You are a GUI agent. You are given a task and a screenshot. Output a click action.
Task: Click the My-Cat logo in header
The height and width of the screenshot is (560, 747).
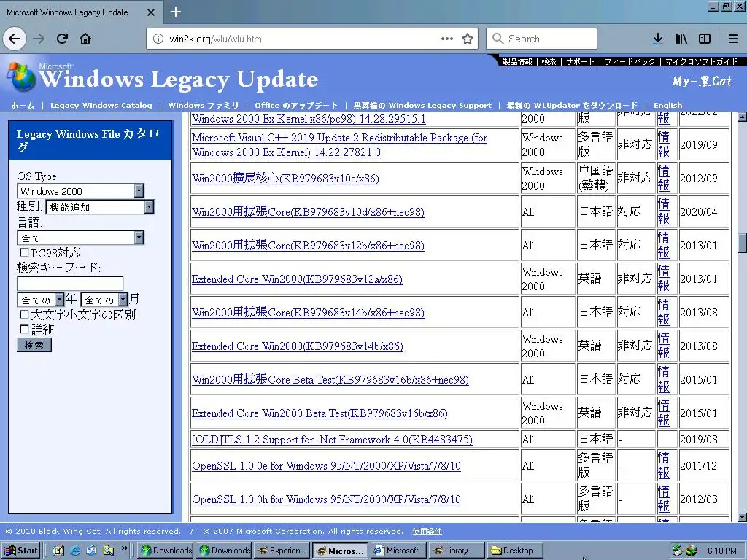pyautogui.click(x=703, y=82)
